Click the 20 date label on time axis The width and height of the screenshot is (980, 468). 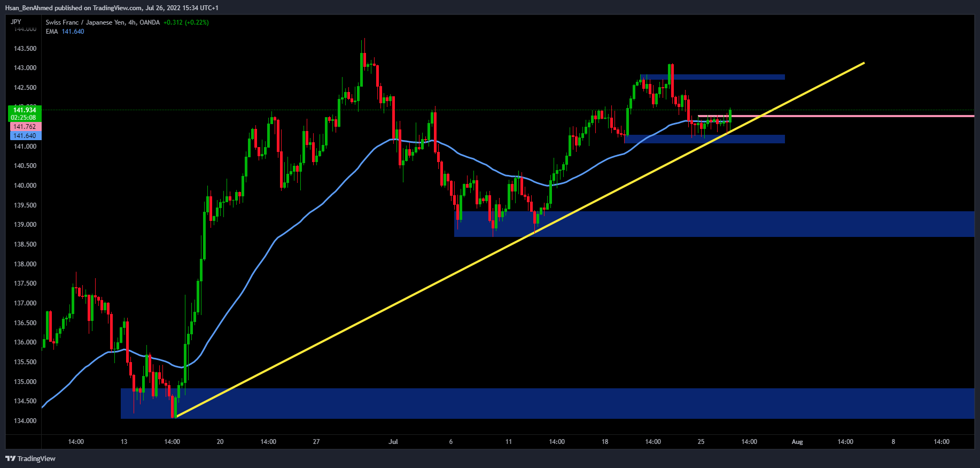tap(220, 442)
